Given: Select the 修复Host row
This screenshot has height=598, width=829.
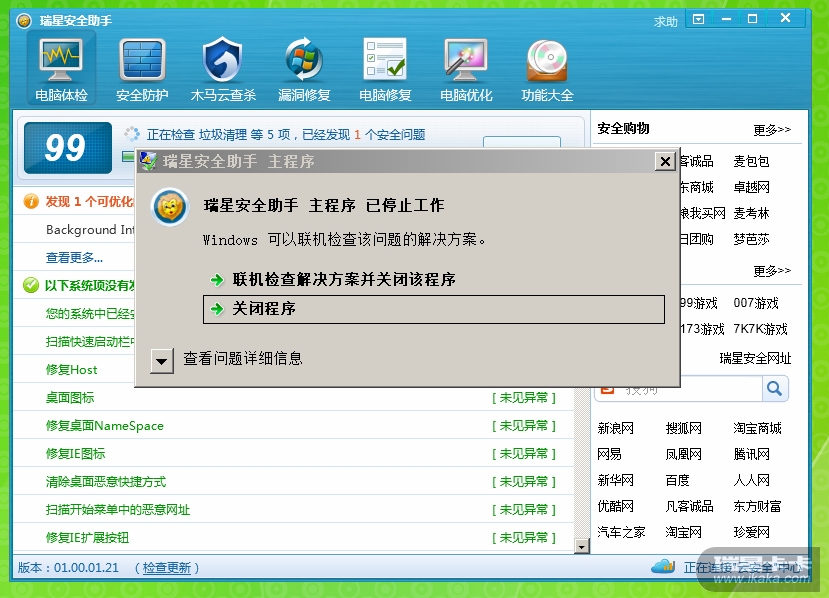Looking at the screenshot, I should click(74, 370).
